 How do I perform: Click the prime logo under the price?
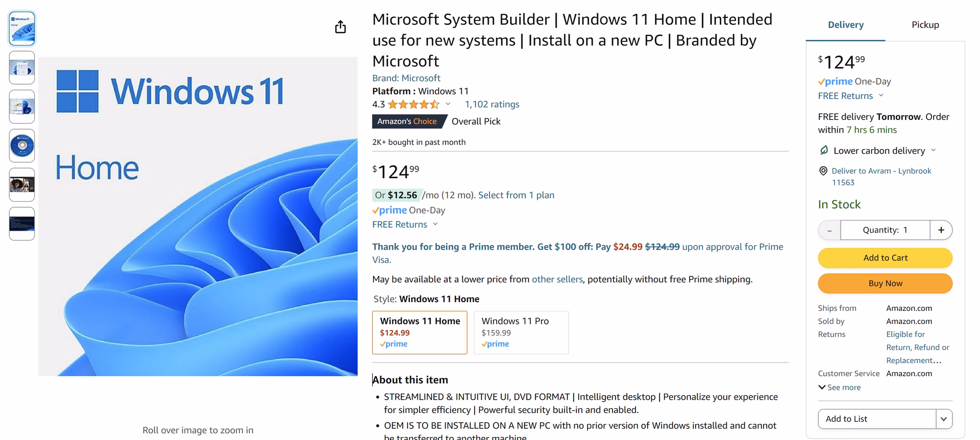(389, 210)
